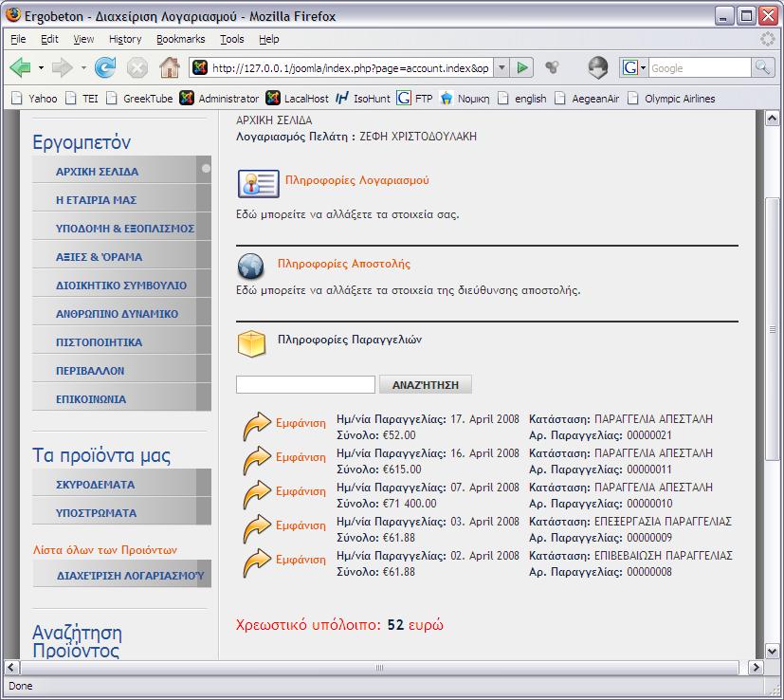Open the History menu
The height and width of the screenshot is (700, 784).
125,39
